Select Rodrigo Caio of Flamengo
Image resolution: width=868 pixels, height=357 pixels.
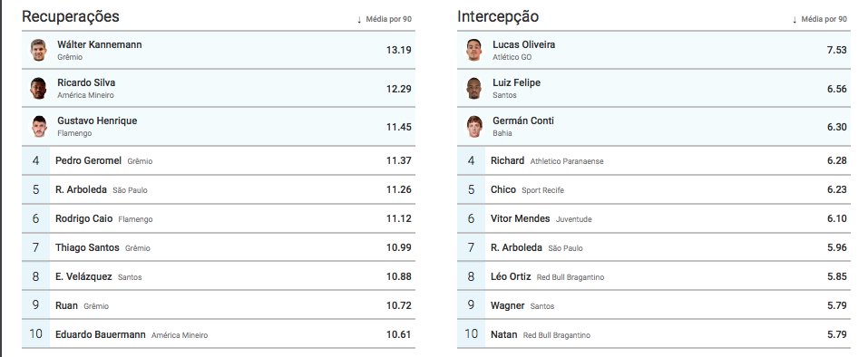[x=83, y=219]
